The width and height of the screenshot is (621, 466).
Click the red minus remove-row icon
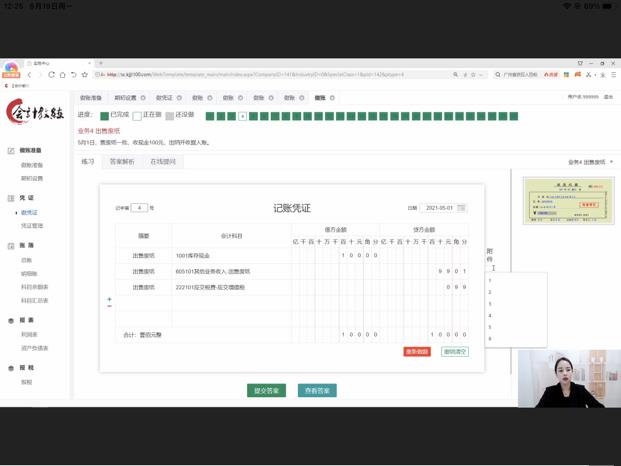click(109, 306)
